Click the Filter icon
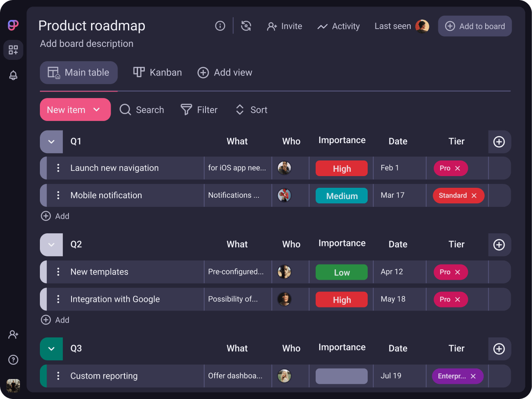The height and width of the screenshot is (399, 532). [186, 110]
